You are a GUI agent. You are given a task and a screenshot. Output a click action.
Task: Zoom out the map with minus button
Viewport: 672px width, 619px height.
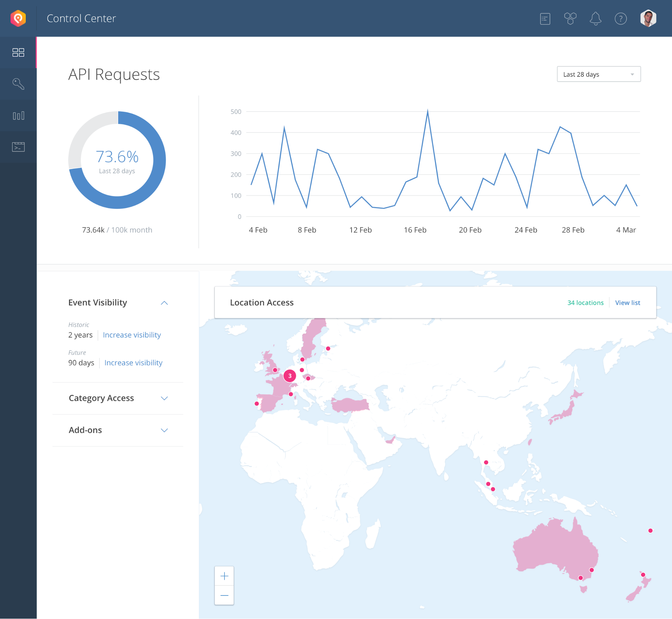(x=224, y=595)
